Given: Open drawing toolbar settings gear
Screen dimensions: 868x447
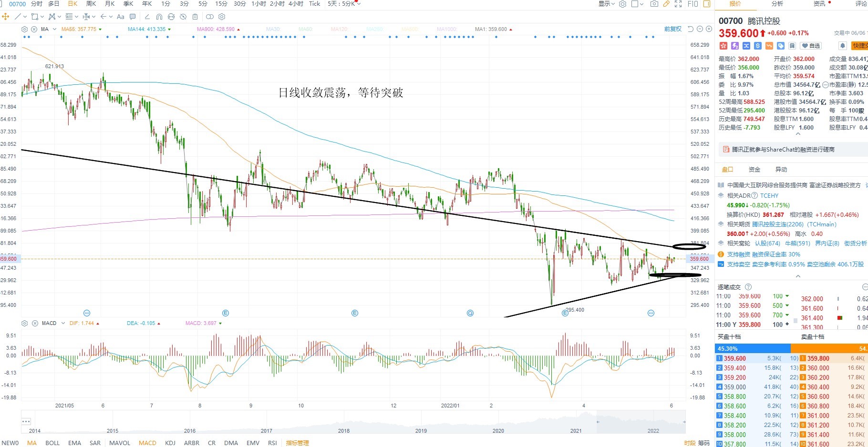Looking at the screenshot, I should [222, 17].
